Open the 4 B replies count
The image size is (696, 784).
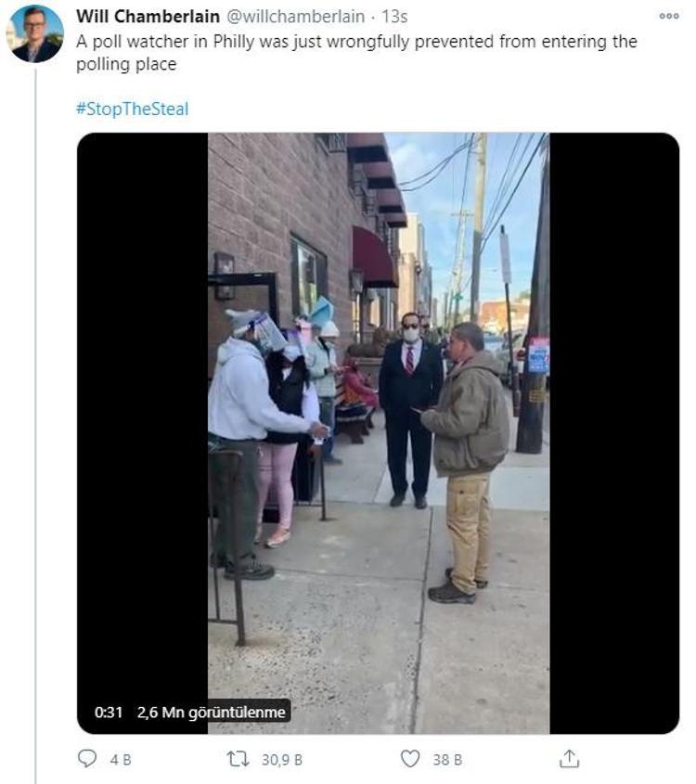[x=121, y=760]
